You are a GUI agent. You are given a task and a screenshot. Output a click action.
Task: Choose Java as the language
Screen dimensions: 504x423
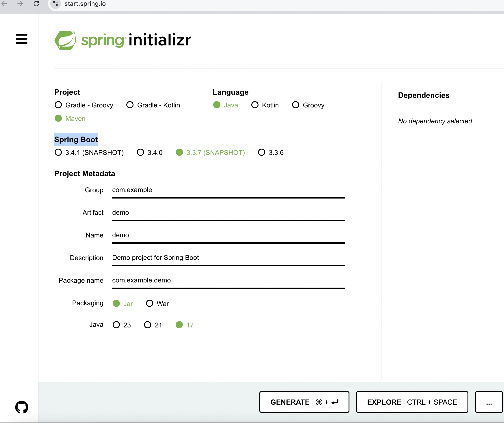click(226, 105)
